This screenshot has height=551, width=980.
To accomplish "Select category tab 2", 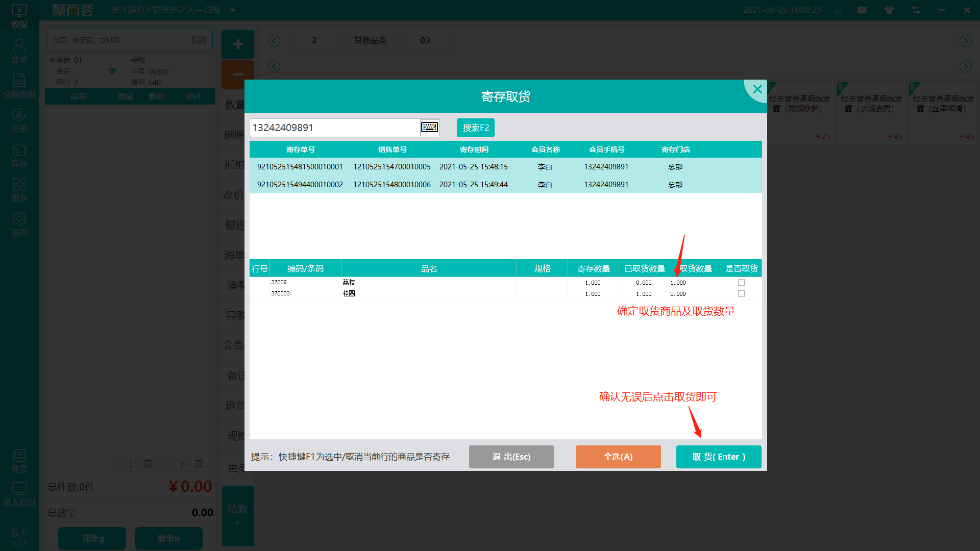I will pyautogui.click(x=314, y=40).
